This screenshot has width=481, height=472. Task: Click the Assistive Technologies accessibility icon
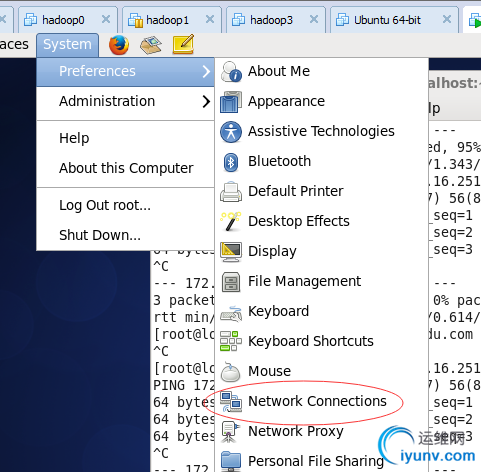point(231,132)
